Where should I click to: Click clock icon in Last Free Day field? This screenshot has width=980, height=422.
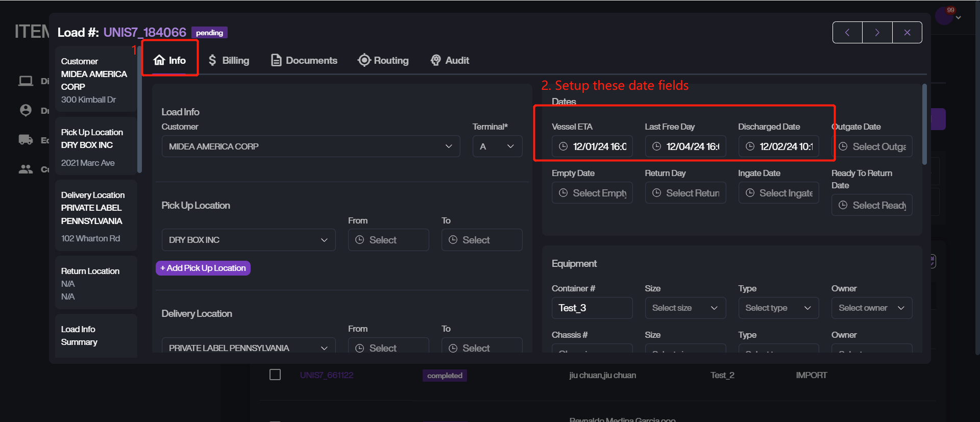click(656, 146)
